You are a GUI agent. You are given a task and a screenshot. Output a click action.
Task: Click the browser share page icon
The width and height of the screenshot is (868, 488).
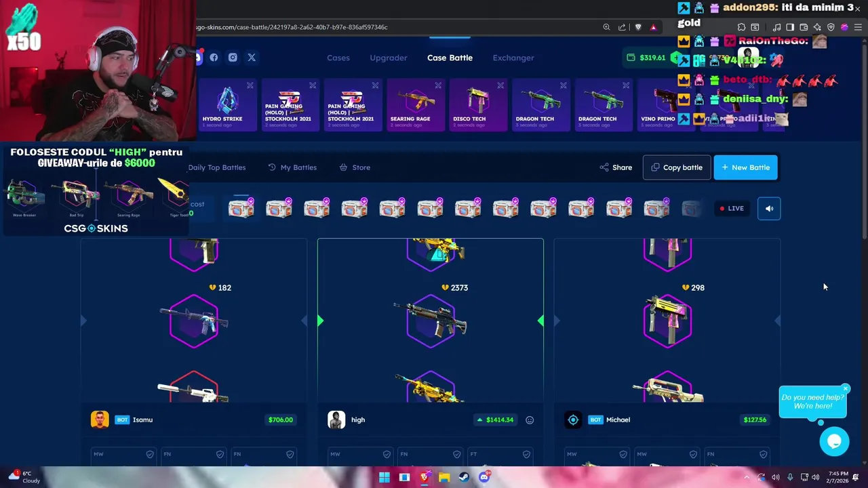point(622,27)
